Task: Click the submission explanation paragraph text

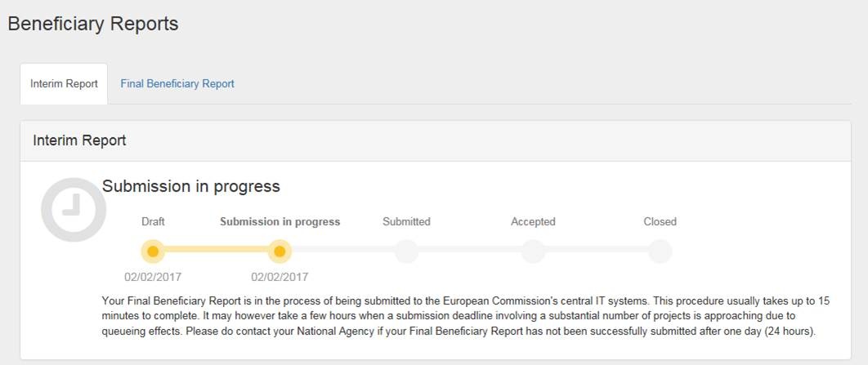Action: [466, 316]
